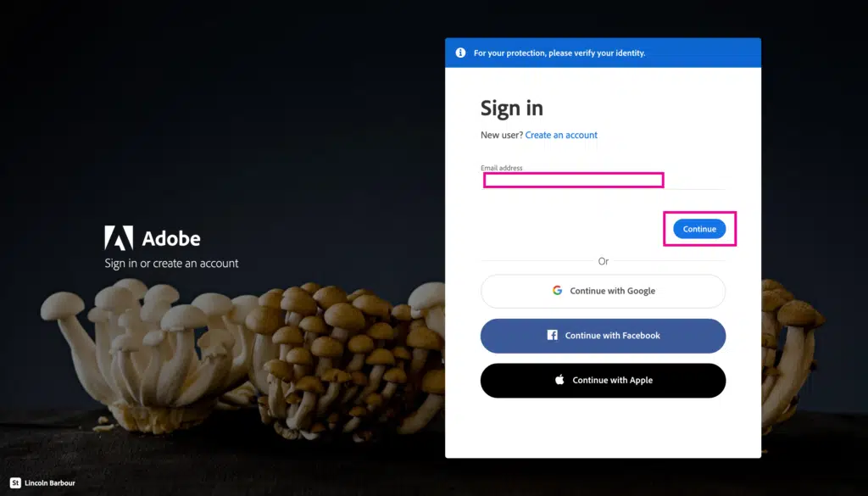
Task: Click the info icon in blue banner
Action: pos(460,53)
